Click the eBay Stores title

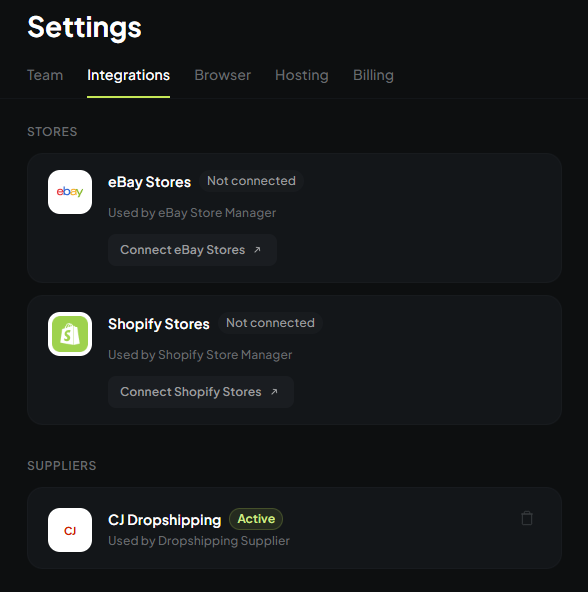150,182
